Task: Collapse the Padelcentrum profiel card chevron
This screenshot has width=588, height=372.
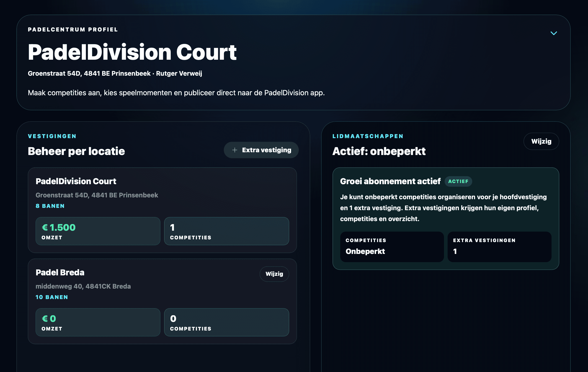Action: click(554, 33)
